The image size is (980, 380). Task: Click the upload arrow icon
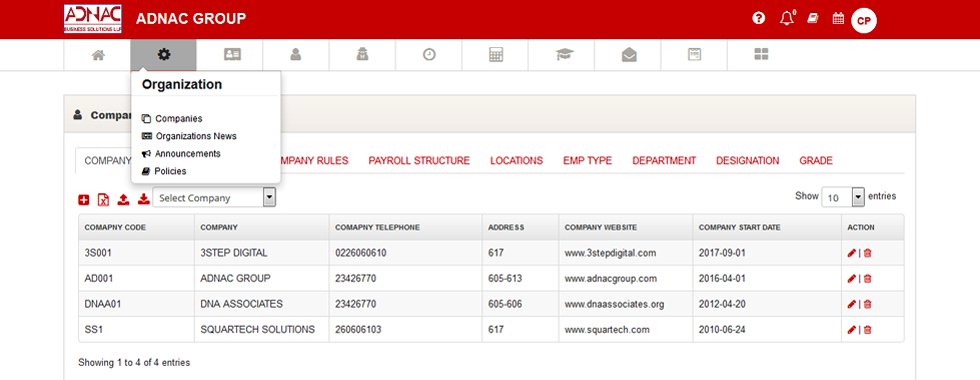(124, 199)
